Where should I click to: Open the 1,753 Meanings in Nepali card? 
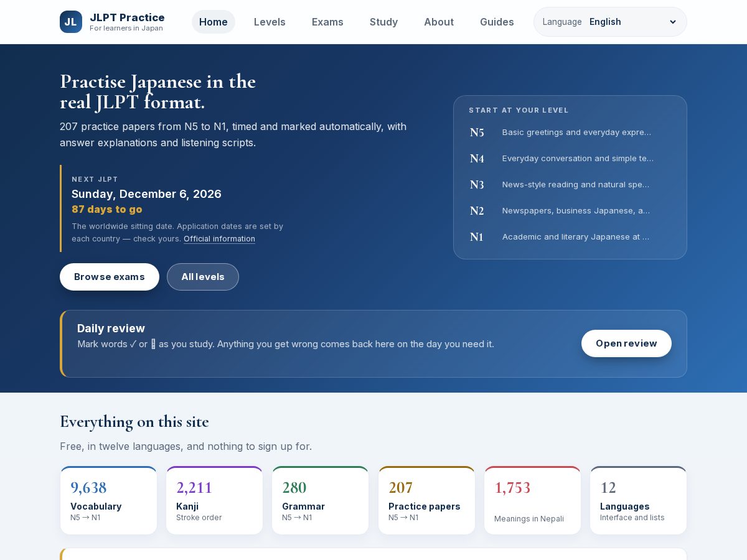tap(532, 500)
